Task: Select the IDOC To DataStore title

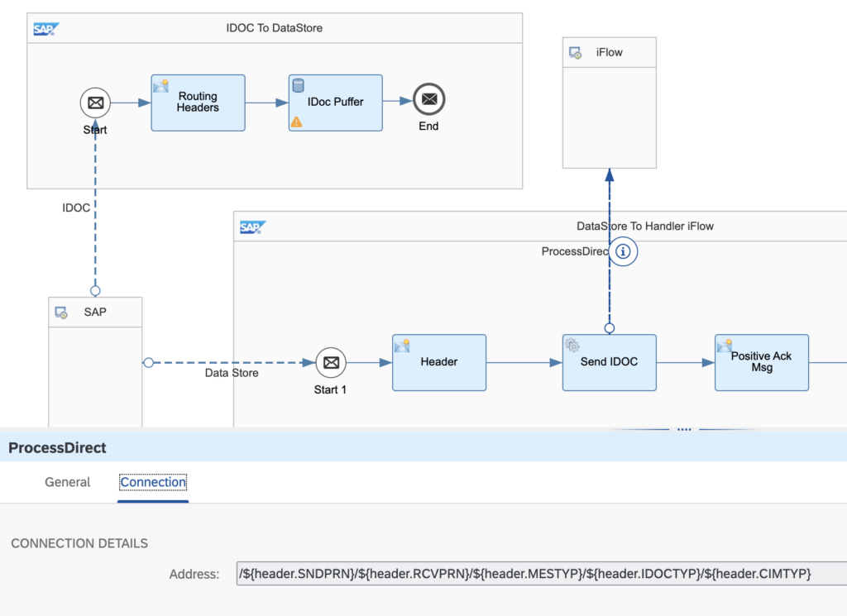Action: 275,28
